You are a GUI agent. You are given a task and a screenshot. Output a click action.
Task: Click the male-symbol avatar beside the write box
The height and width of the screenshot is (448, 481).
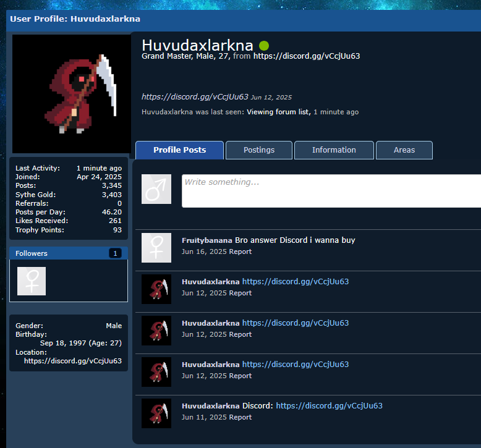click(156, 189)
